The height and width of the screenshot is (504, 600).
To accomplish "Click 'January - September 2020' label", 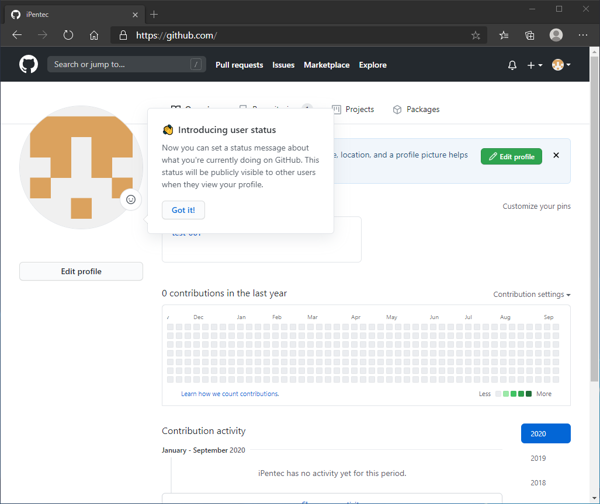I will click(x=203, y=450).
